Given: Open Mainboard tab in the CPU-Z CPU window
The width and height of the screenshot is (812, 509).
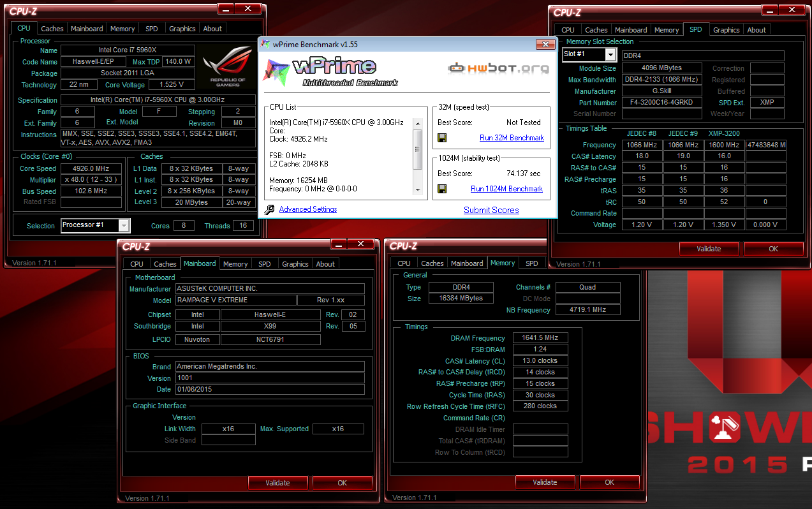Looking at the screenshot, I should (x=87, y=29).
